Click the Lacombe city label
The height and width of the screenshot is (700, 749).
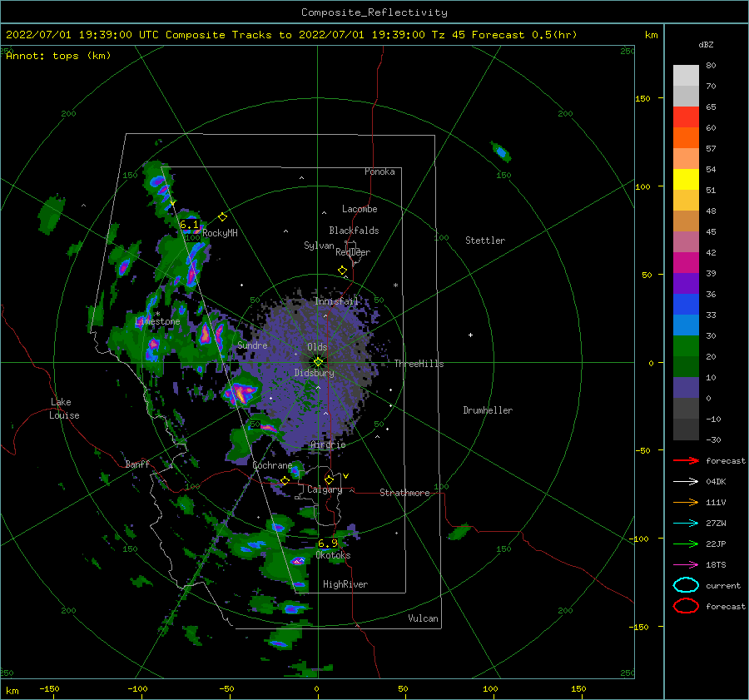tap(360, 209)
